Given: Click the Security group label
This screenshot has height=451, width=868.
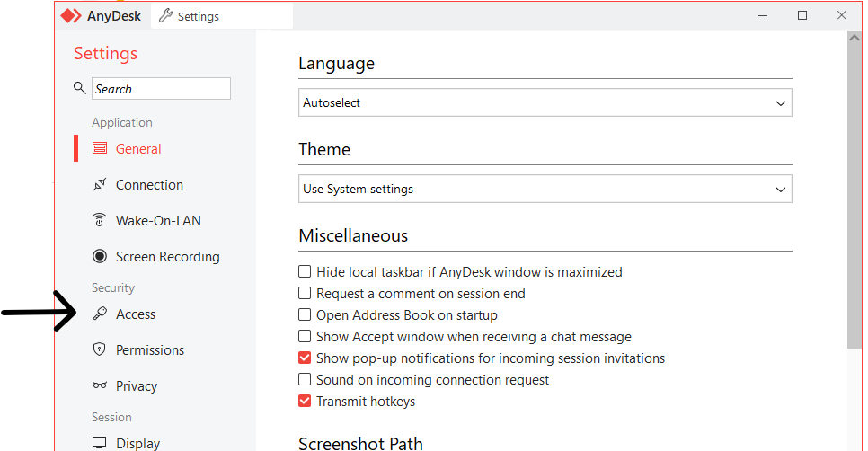Looking at the screenshot, I should coord(113,287).
